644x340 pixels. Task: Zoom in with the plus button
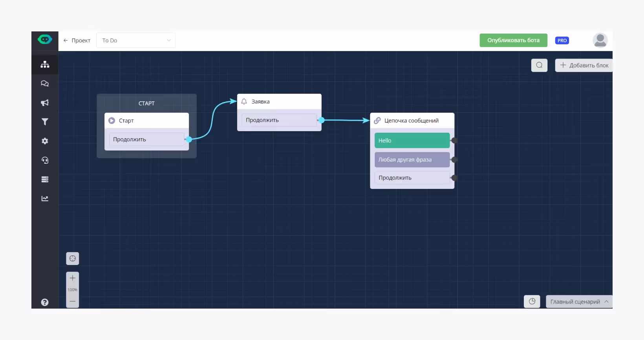tap(73, 278)
